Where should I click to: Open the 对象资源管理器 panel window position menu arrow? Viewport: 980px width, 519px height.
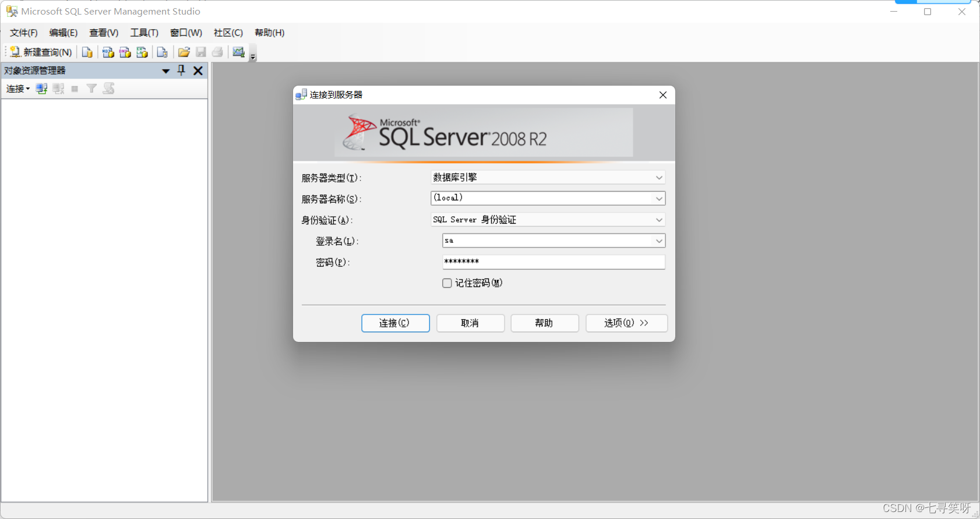tap(165, 71)
